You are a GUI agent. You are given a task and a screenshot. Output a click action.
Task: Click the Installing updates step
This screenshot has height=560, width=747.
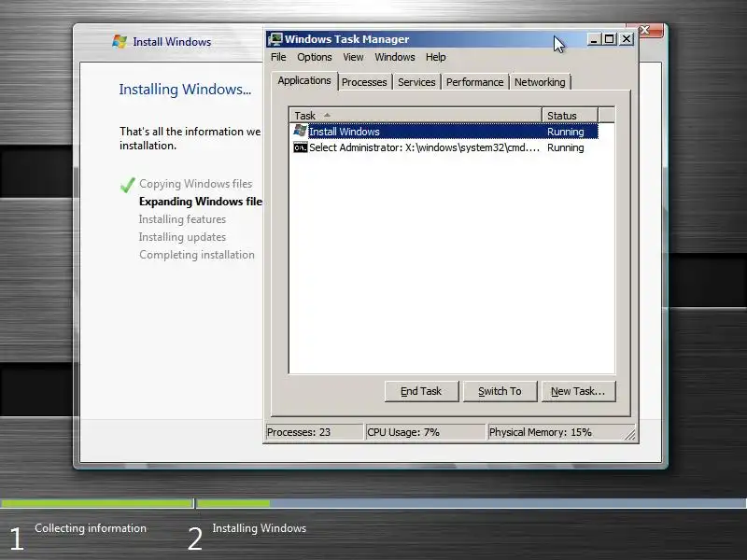click(182, 237)
